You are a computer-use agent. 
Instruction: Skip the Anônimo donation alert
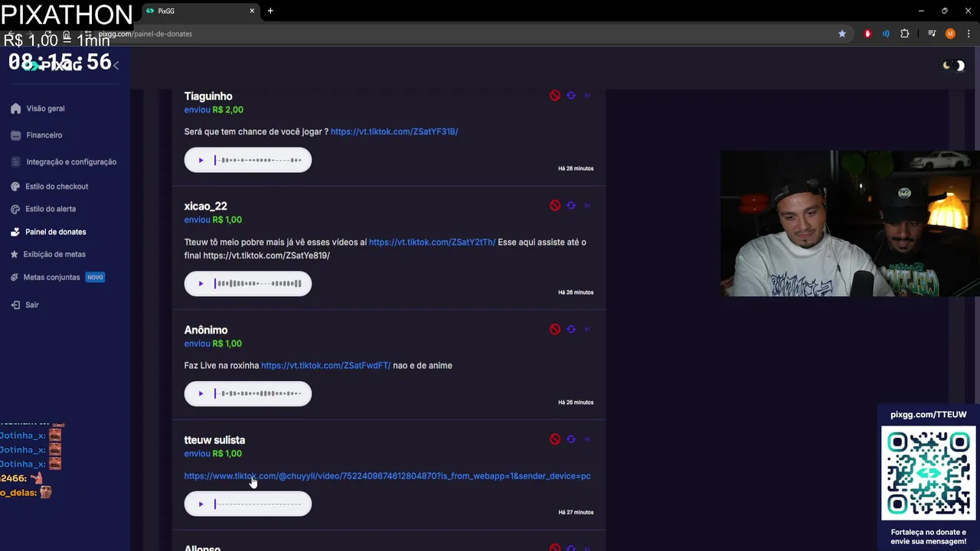click(587, 330)
